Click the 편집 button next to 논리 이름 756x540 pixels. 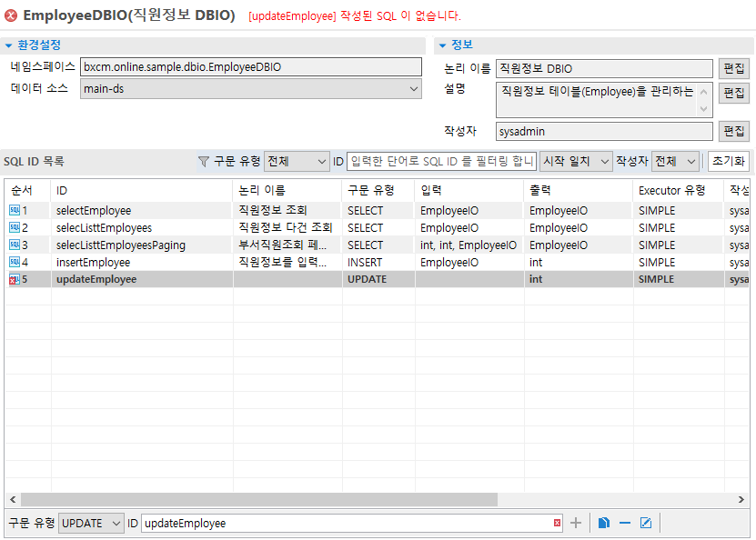tap(733, 68)
